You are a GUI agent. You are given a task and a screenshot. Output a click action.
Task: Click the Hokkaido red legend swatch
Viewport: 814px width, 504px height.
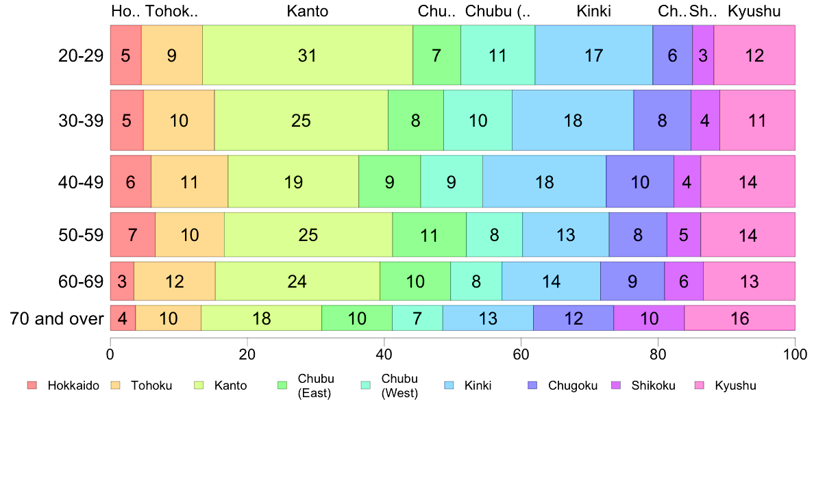[32, 385]
